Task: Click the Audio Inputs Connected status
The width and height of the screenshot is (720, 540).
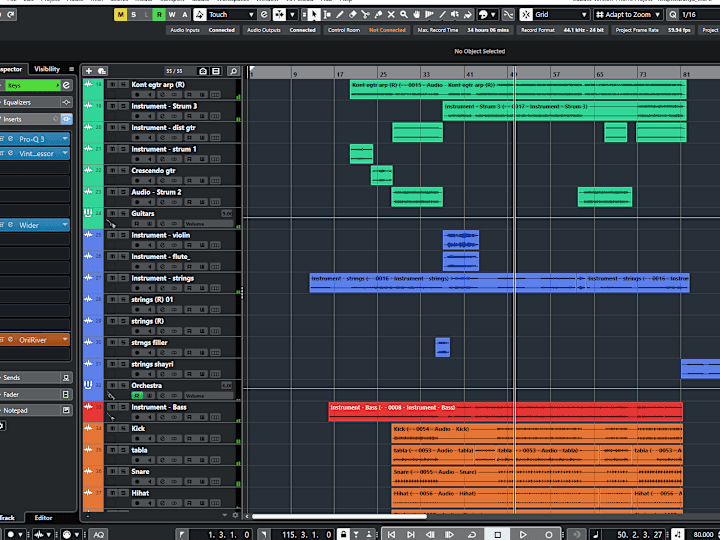Action: coord(202,30)
